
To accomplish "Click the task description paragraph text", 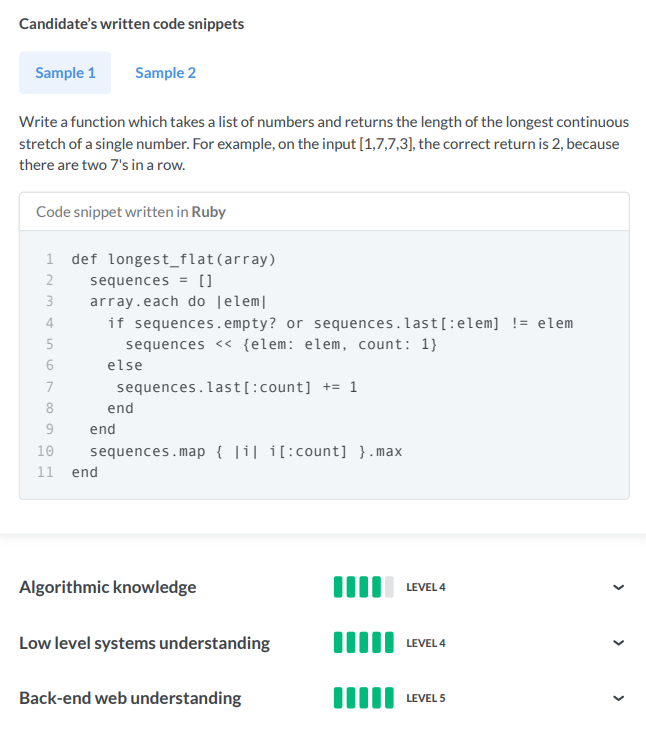I will point(323,143).
